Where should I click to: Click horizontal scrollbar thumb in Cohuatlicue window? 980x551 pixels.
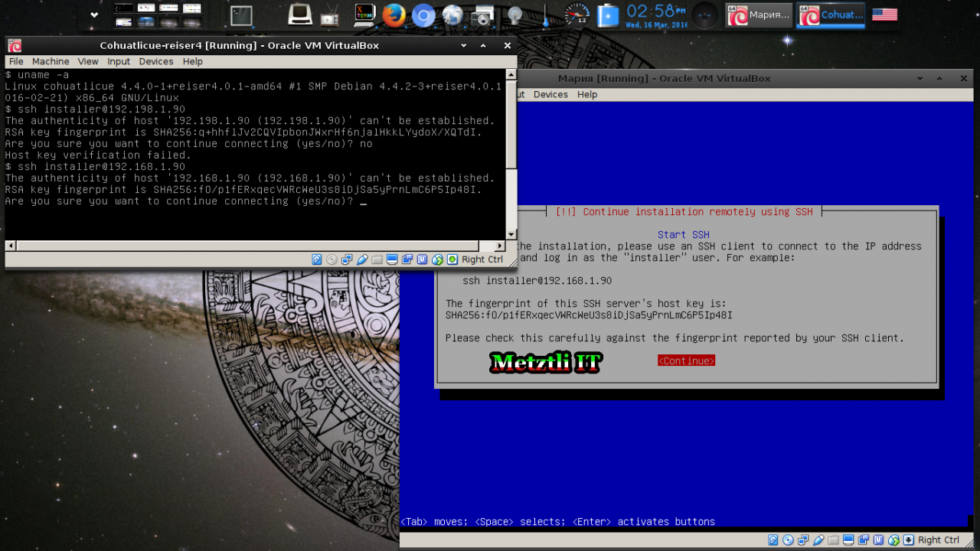coord(248,246)
